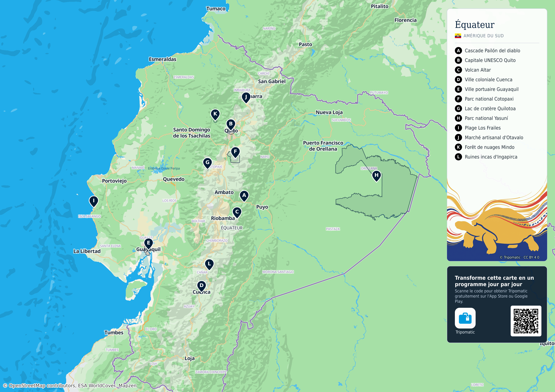Click map pin H in Yasuní park
Screen dimensions: 555x392
(376, 176)
